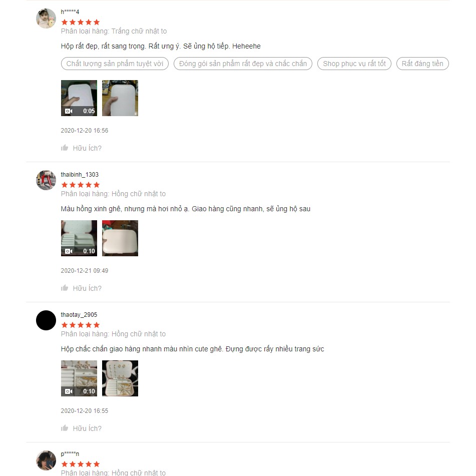This screenshot has height=476, width=476.
Task: Open p*****n's profile avatar
Action: pos(46,460)
